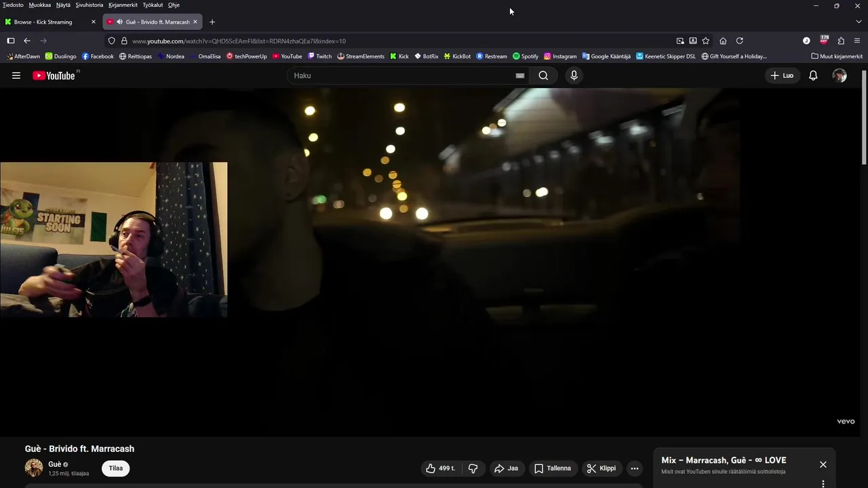Screen dimensions: 868x488
Task: Open Luo create menu
Action: click(782, 75)
